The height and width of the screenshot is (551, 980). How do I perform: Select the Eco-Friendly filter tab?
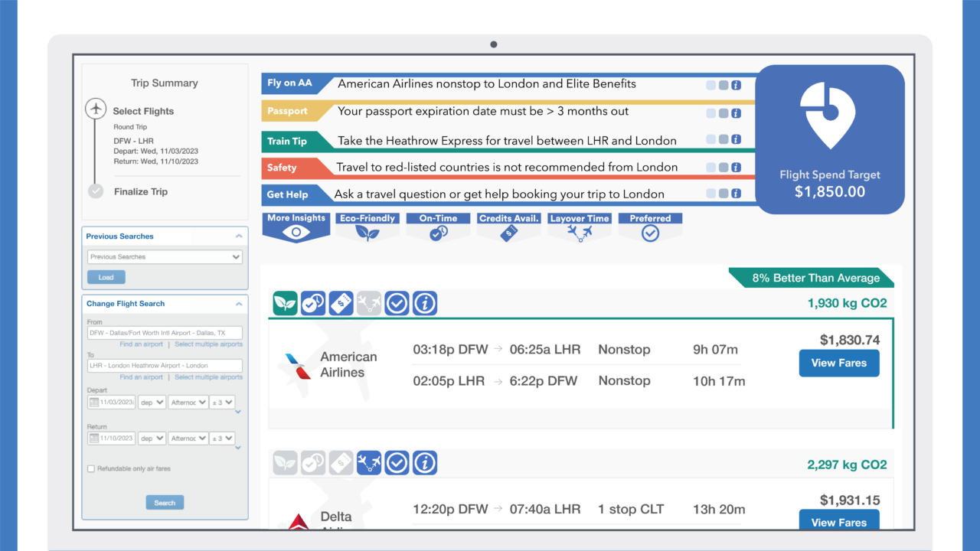367,228
